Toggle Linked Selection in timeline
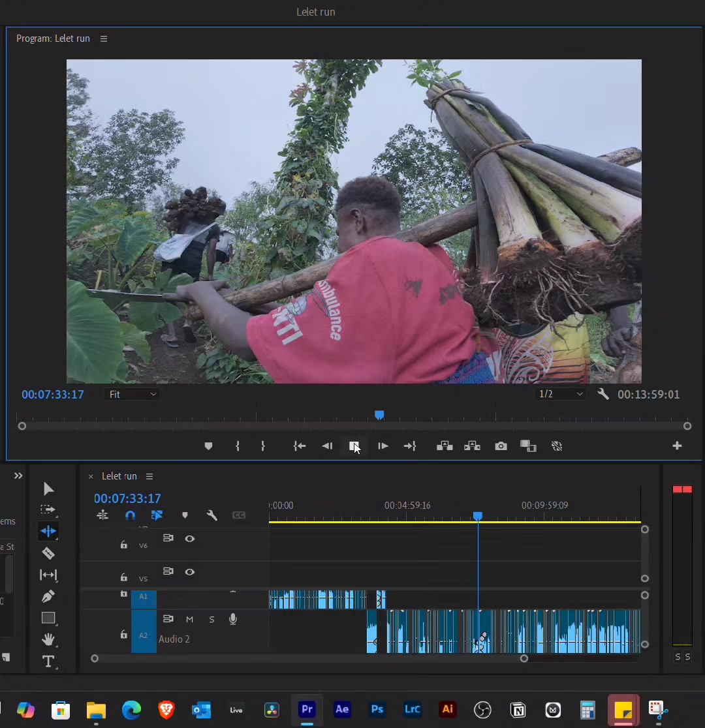Viewport: 705px width, 728px height. pyautogui.click(x=157, y=515)
